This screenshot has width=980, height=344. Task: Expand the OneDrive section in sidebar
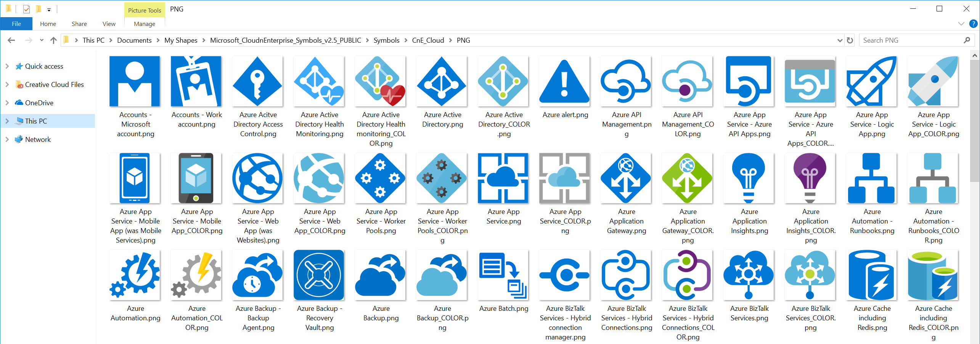(x=7, y=102)
